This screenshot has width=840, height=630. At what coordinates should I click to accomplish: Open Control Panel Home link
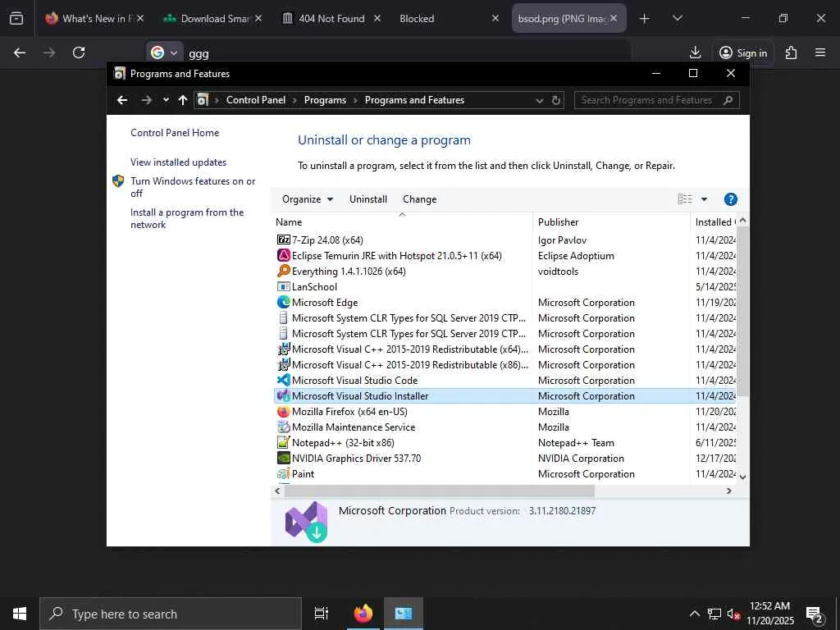pyautogui.click(x=175, y=133)
